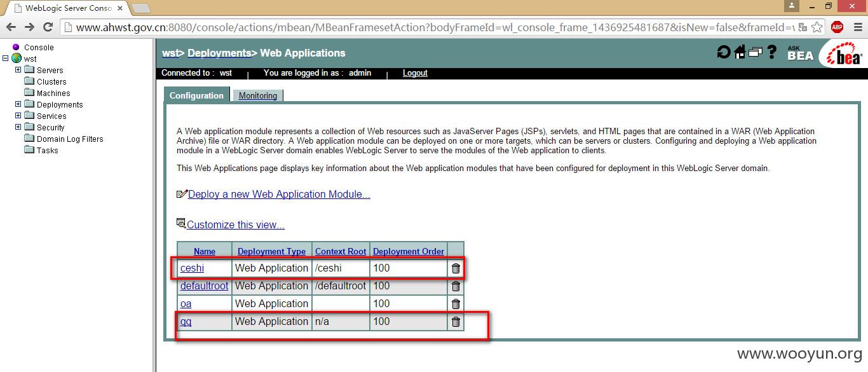Screen dimensions: 868x372
Task: Click the wst domain globe icon
Action: [x=17, y=59]
